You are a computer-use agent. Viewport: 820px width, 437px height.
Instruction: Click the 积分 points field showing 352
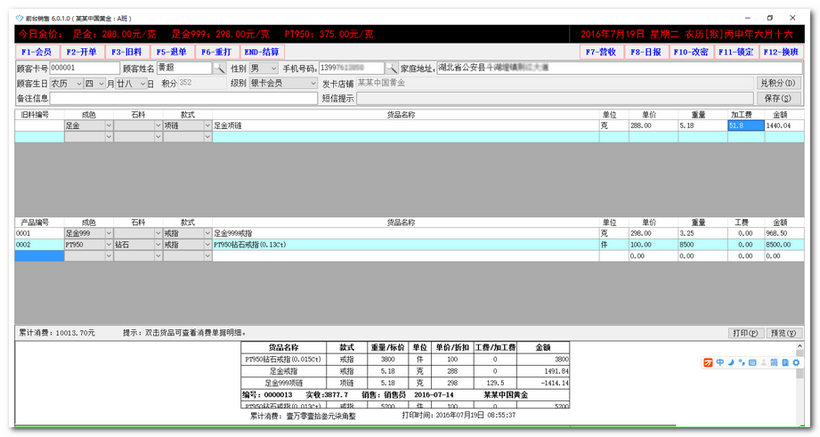point(202,83)
